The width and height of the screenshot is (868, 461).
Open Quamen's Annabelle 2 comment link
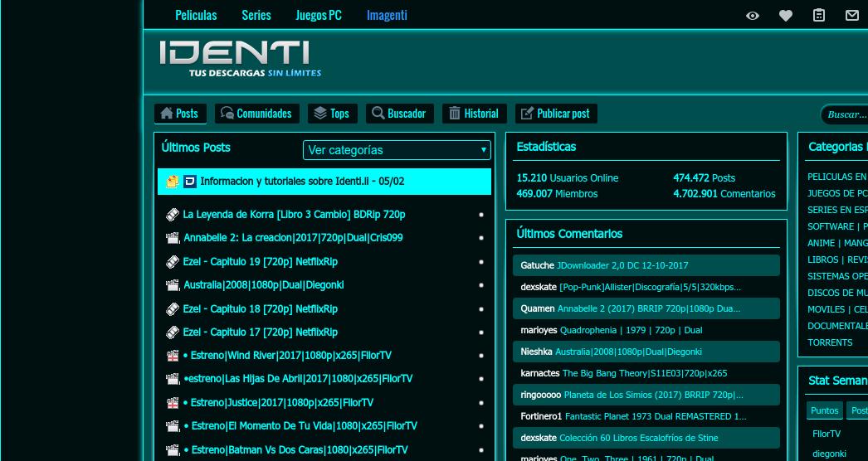(649, 308)
